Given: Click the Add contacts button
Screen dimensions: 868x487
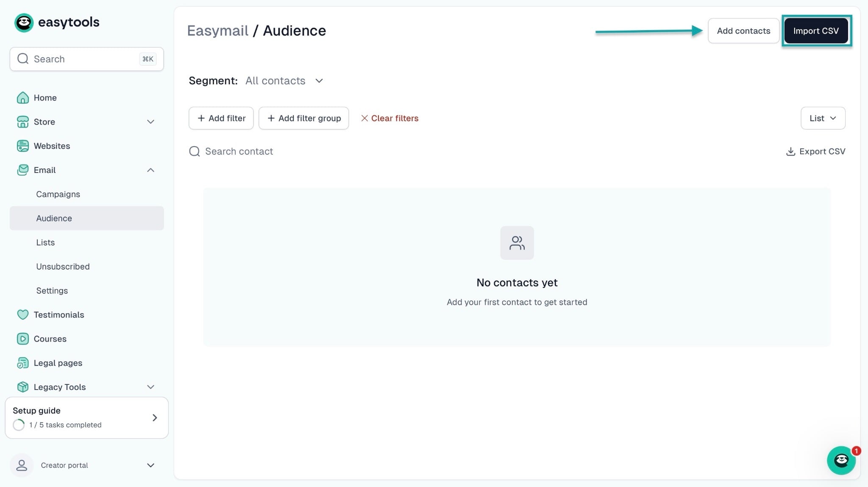Looking at the screenshot, I should click(x=743, y=31).
